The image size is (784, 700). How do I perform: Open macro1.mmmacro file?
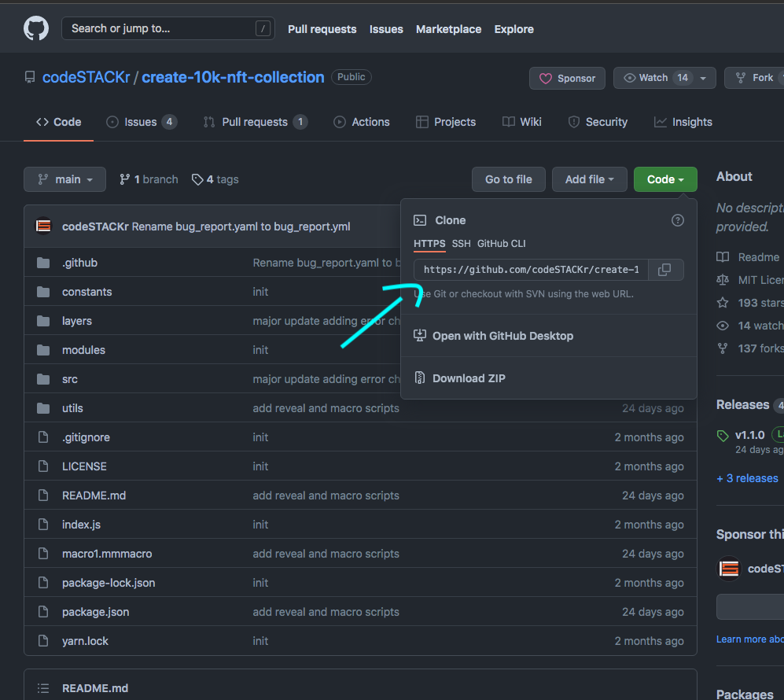coord(107,554)
